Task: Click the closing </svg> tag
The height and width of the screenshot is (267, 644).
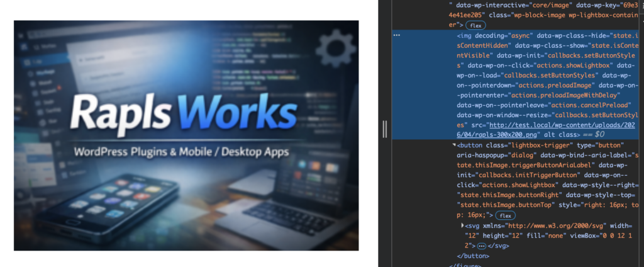Action: click(x=499, y=246)
